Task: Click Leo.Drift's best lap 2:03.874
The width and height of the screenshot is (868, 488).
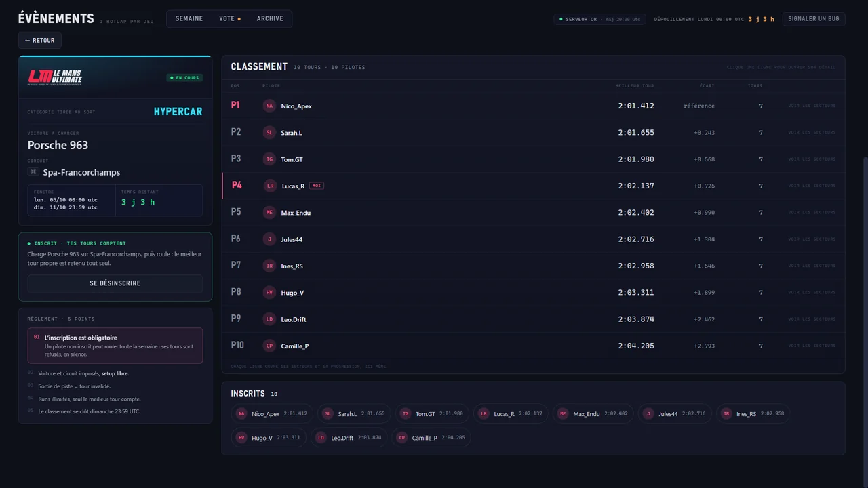Action: (636, 319)
